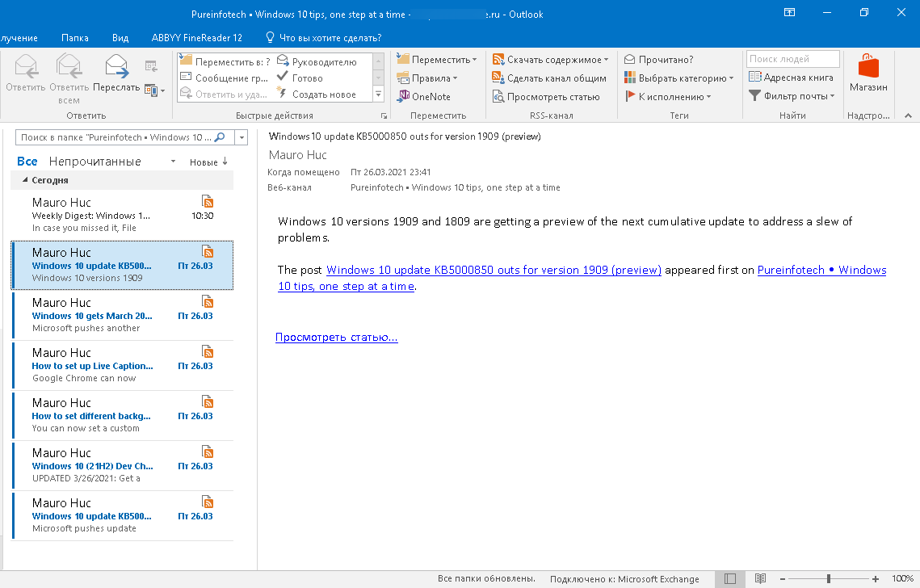The image size is (920, 588).
Task: Open the Скачать содержимое dropdown
Action: coord(550,59)
